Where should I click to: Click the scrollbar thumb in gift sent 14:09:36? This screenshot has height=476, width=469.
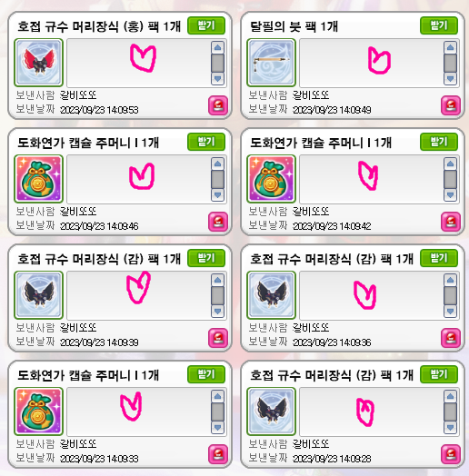coord(450,295)
